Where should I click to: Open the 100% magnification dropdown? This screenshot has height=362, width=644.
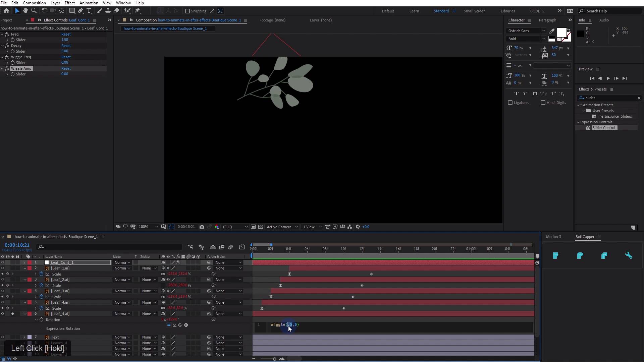[x=148, y=227]
